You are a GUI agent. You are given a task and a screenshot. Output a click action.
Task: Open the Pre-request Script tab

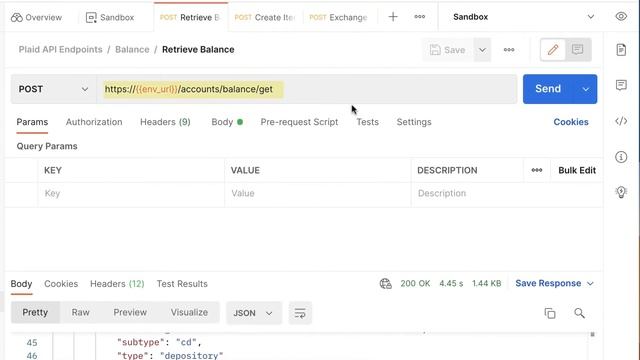(299, 122)
